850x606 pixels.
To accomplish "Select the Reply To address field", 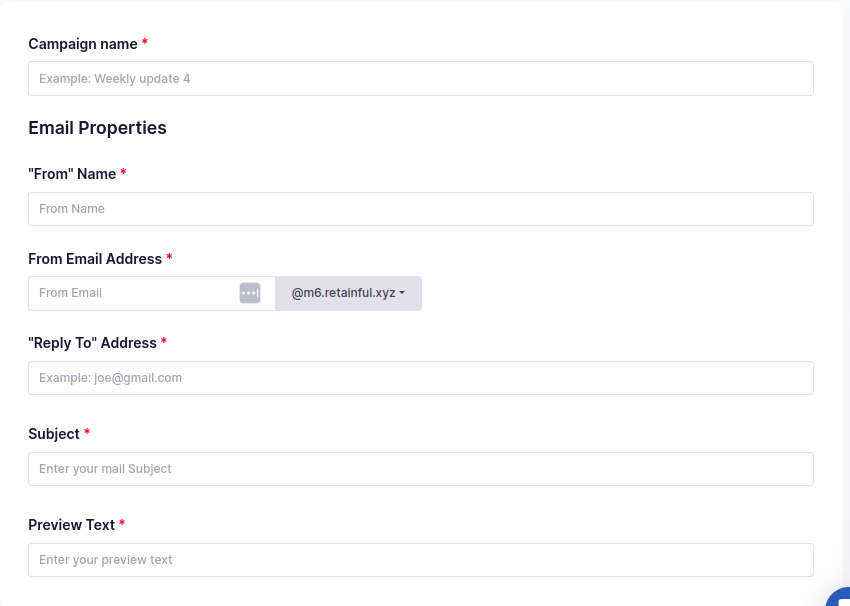I will (420, 377).
